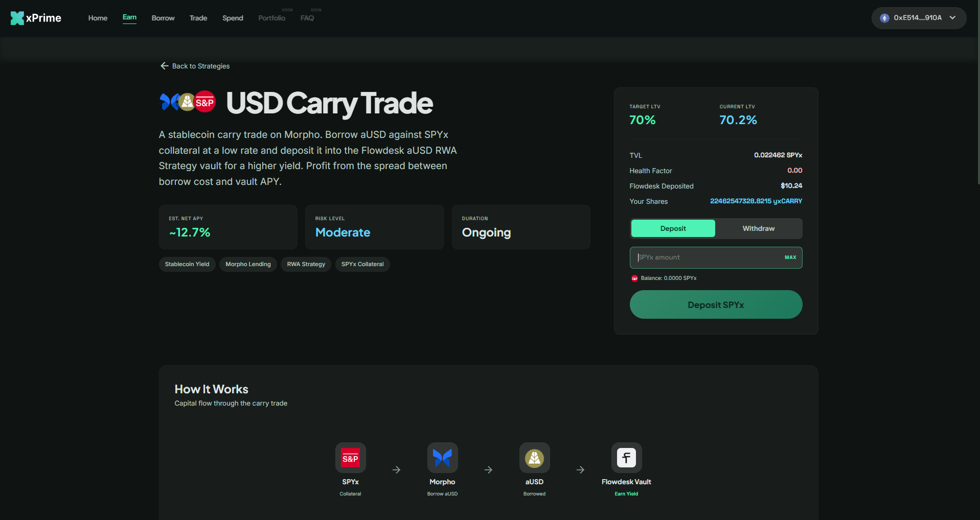This screenshot has height=520, width=980.
Task: Click arrow between SPYx and Morpho
Action: pyautogui.click(x=396, y=469)
